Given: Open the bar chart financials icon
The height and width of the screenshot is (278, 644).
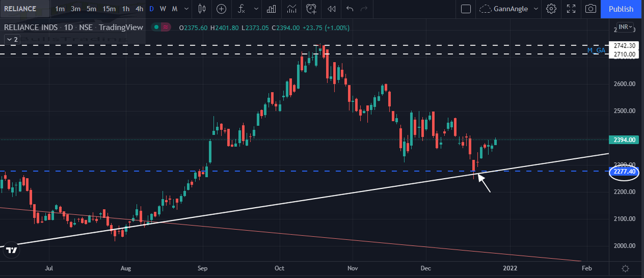Looking at the screenshot, I should coord(271,9).
